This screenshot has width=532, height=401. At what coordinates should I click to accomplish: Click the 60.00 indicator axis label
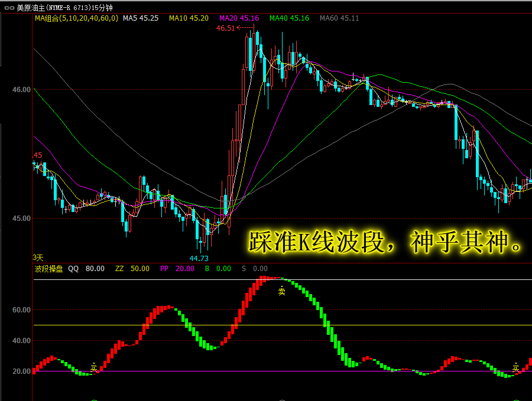pyautogui.click(x=21, y=310)
